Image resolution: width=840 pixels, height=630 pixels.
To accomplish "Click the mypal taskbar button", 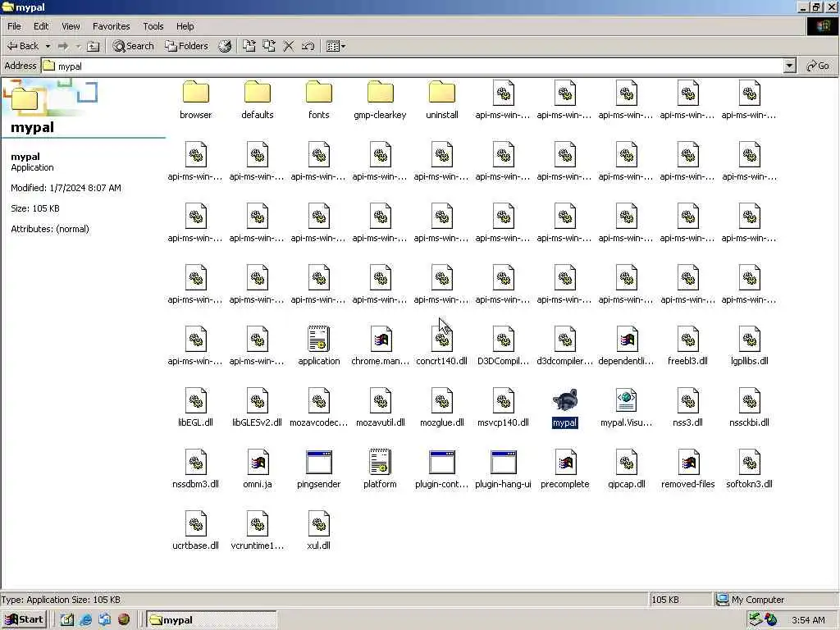I will pos(211,620).
